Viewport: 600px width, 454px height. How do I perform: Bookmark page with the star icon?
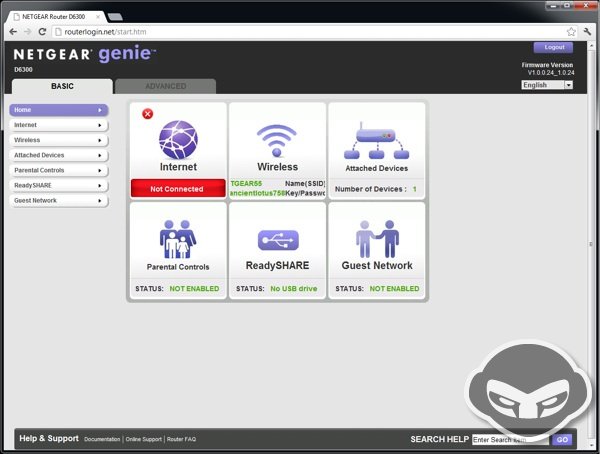point(571,32)
